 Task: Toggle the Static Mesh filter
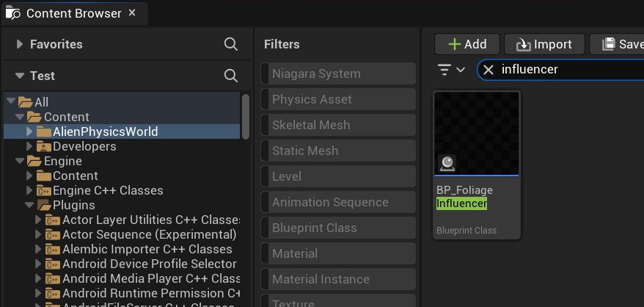point(338,151)
